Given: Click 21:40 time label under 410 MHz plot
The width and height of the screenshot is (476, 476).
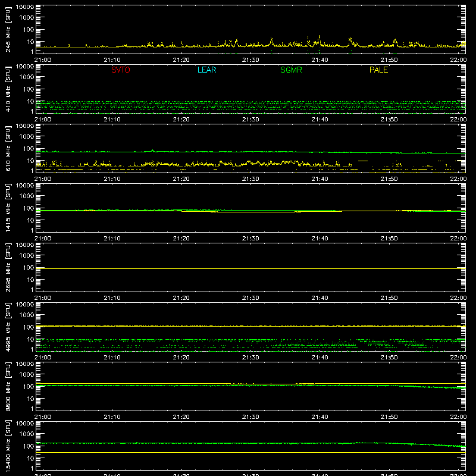Looking at the screenshot, I should click(320, 120).
